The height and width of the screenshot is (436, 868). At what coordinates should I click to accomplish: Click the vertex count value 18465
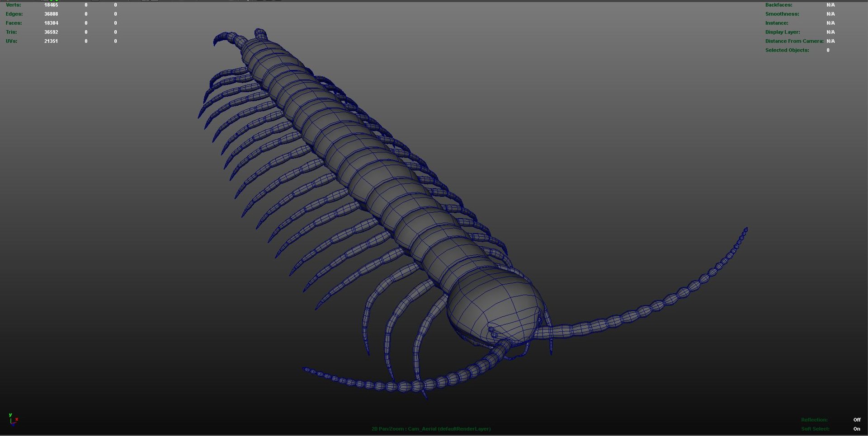click(51, 5)
